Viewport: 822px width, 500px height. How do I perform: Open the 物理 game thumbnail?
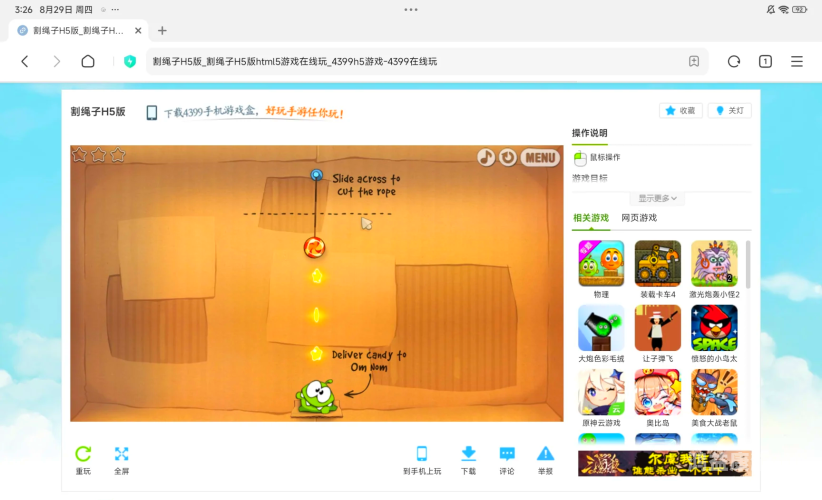[601, 264]
